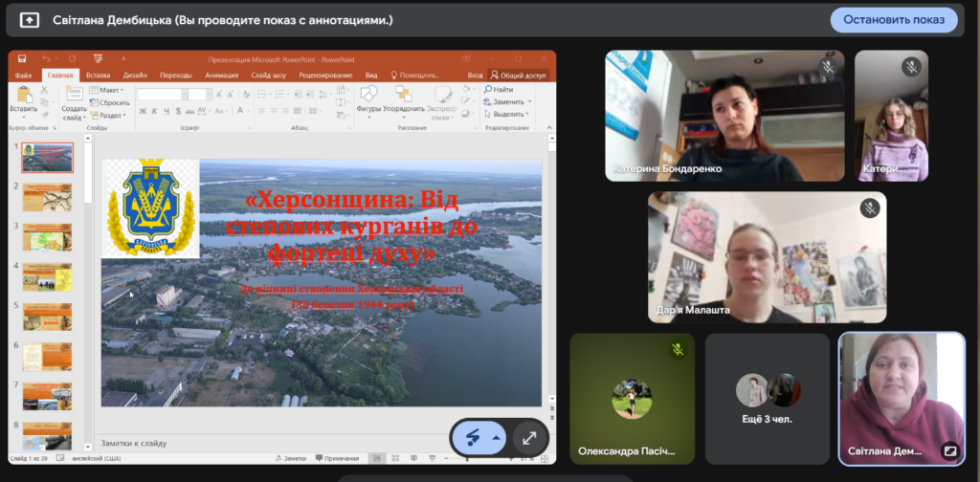
Task: Click the Вставить paste icon
Action: tap(23, 96)
